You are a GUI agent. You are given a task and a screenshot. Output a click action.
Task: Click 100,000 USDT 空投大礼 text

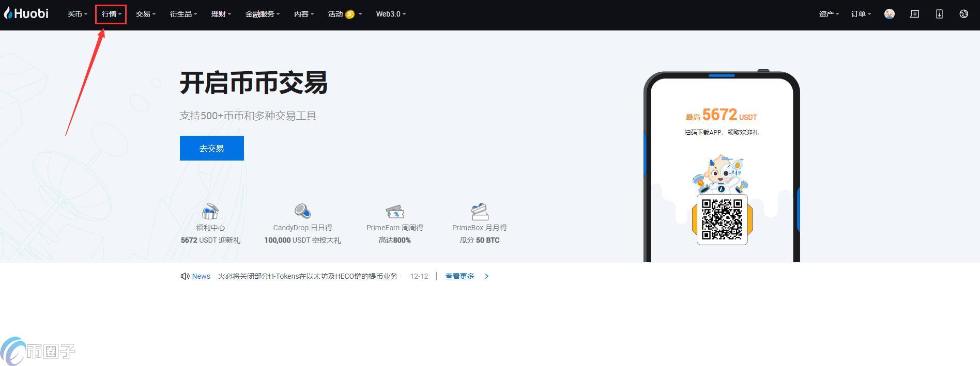[302, 240]
